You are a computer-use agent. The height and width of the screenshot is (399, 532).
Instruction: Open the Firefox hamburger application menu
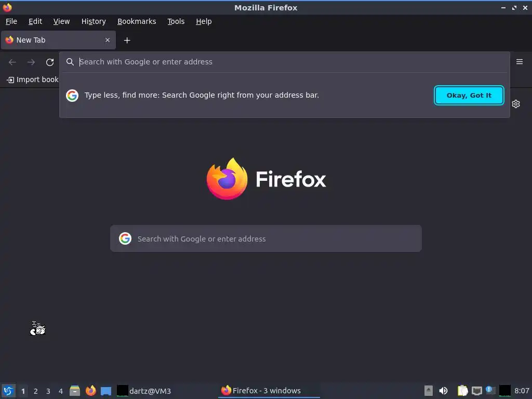[520, 62]
